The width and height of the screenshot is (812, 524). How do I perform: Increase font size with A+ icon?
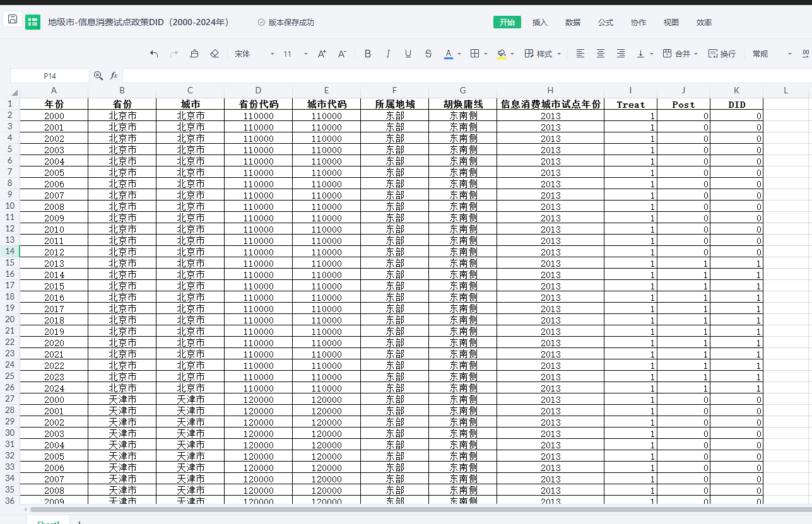click(x=322, y=54)
